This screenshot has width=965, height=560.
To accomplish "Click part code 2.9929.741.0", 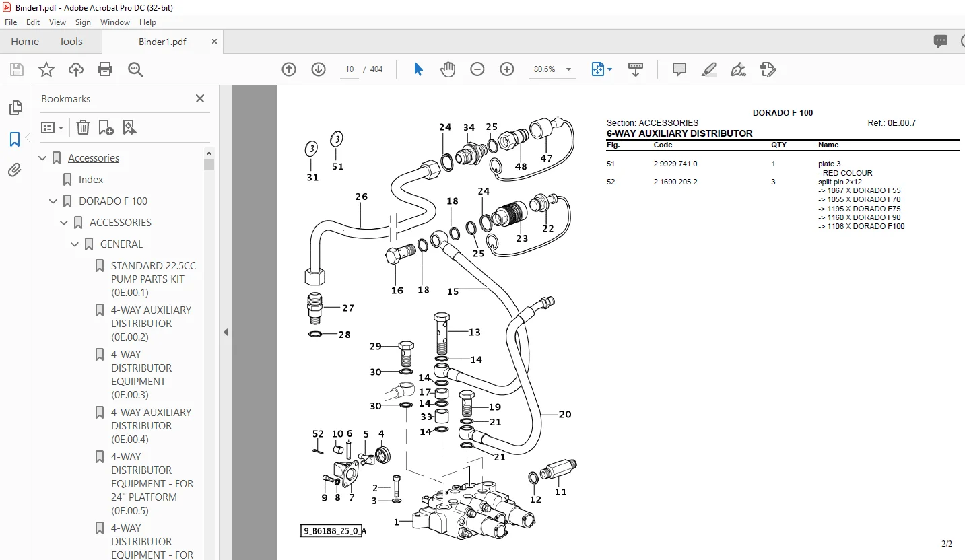I will [x=675, y=164].
